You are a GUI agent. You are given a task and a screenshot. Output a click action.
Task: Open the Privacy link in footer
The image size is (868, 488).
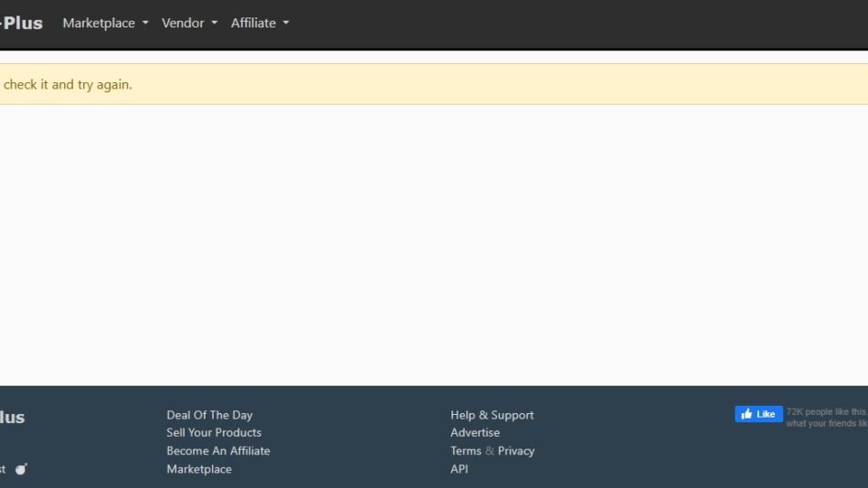coord(516,451)
